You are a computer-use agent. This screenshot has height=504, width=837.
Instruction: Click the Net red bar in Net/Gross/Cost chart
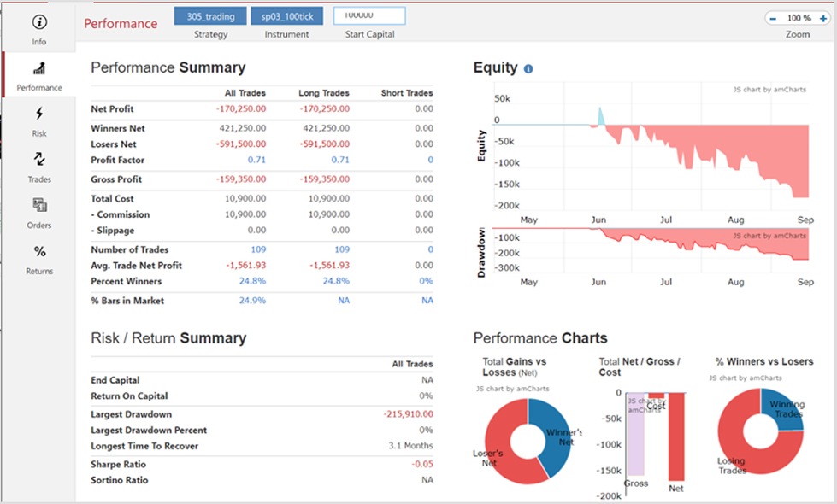(676, 437)
